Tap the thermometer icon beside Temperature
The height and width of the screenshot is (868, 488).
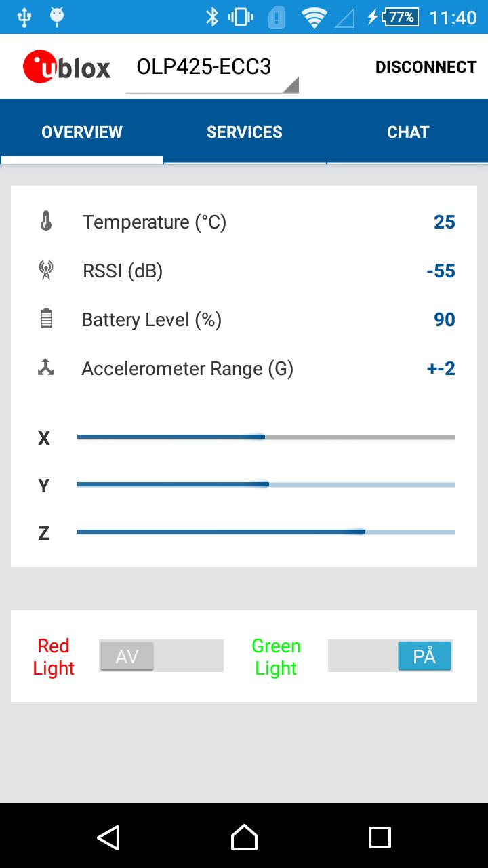coord(46,221)
